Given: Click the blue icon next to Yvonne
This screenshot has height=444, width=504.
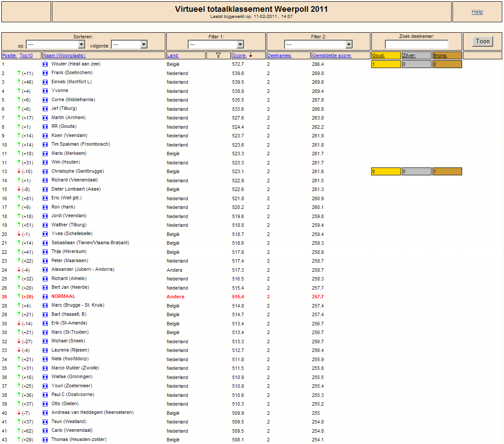Looking at the screenshot, I should pyautogui.click(x=45, y=91).
